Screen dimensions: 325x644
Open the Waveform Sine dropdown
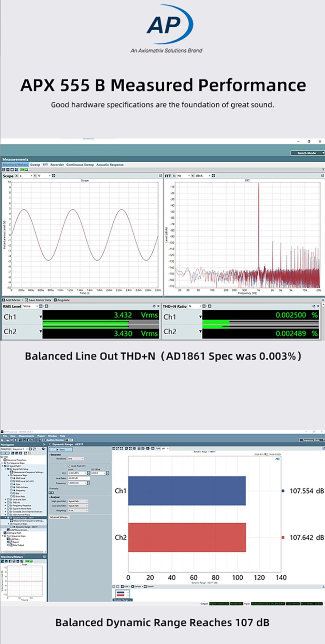pyautogui.click(x=76, y=459)
